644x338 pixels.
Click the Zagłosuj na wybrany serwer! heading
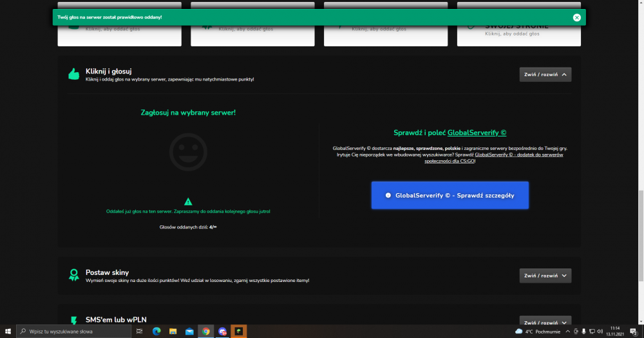click(188, 113)
